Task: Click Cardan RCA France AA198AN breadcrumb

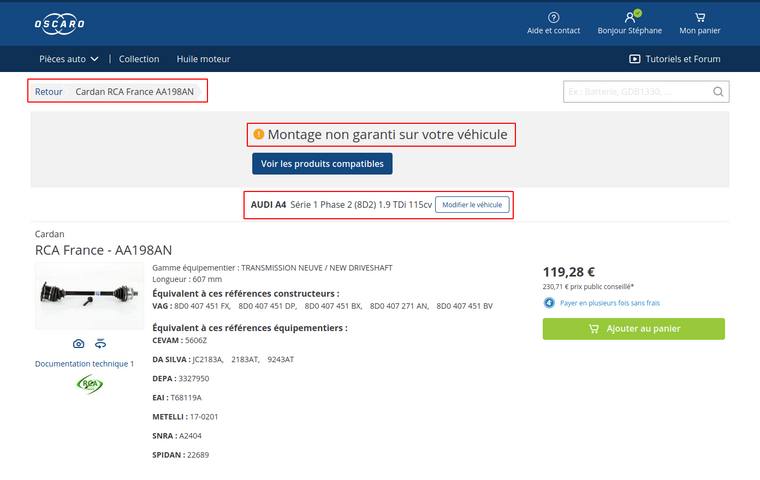Action: [x=134, y=92]
